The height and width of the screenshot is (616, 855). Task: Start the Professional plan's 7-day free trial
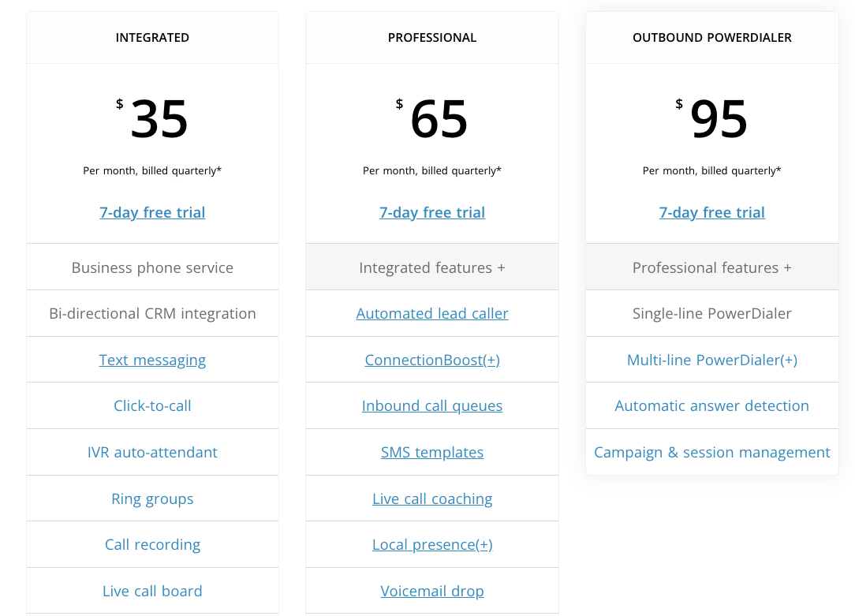pos(432,213)
